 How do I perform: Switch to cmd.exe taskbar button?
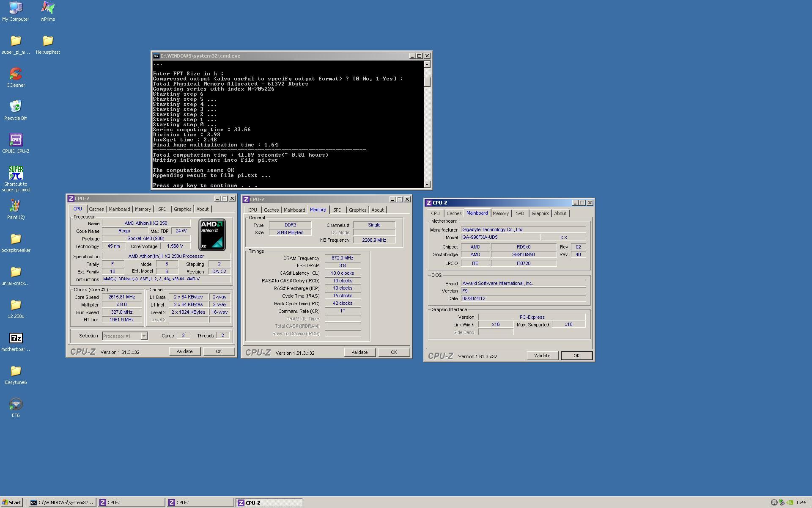(x=62, y=502)
